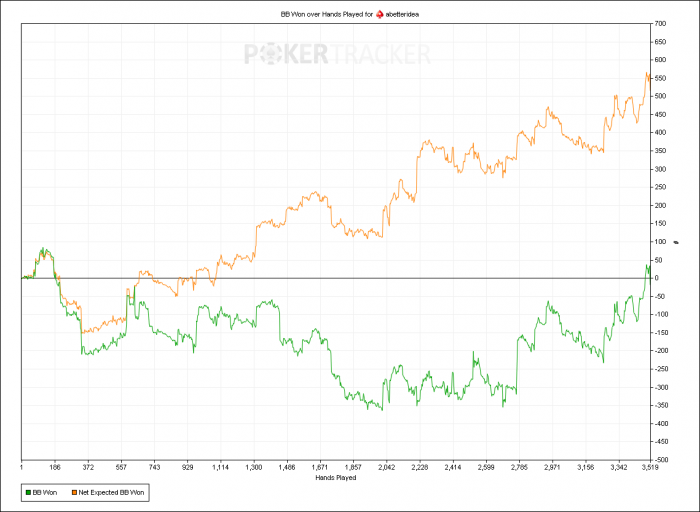This screenshot has width=700, height=512.
Task: Click the y-axis value -300
Action: click(661, 387)
